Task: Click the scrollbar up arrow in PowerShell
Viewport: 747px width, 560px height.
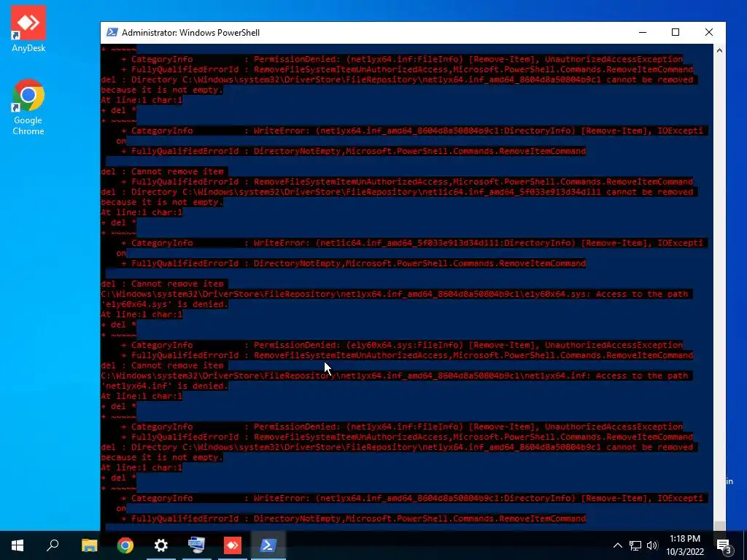Action: 719,50
